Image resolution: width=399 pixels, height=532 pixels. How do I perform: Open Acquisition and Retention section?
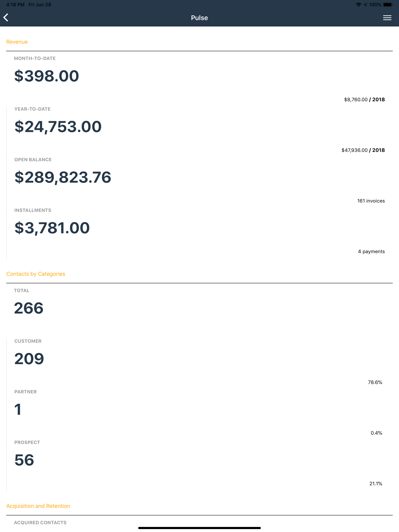(38, 506)
